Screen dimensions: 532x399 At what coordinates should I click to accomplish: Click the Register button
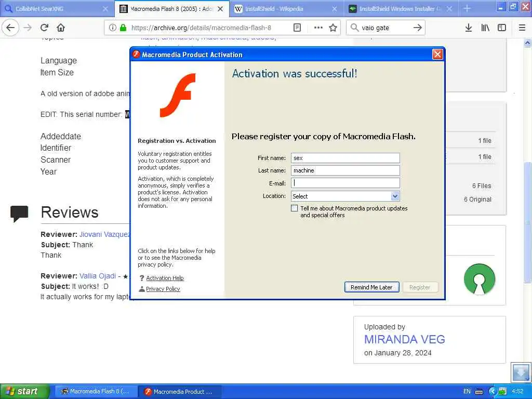[x=420, y=287]
